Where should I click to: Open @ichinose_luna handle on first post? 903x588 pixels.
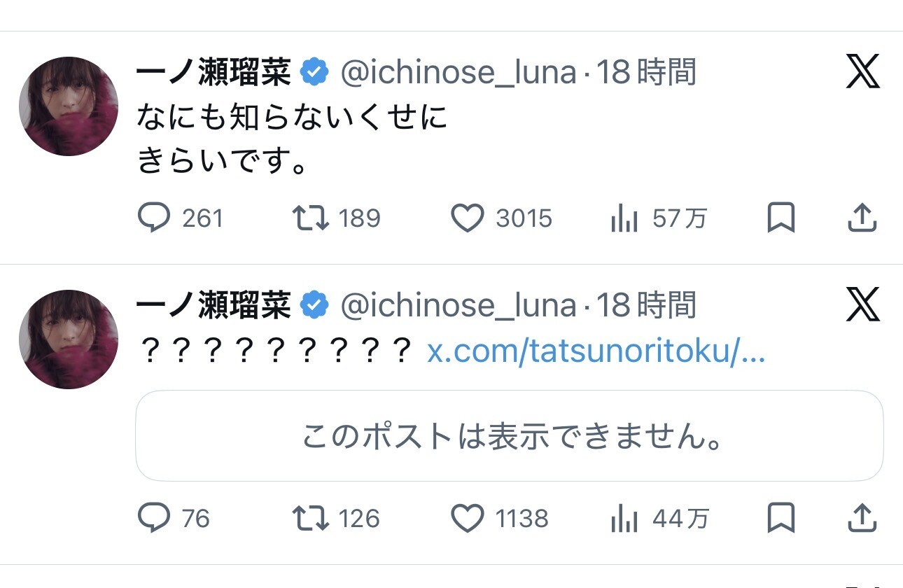pos(458,73)
